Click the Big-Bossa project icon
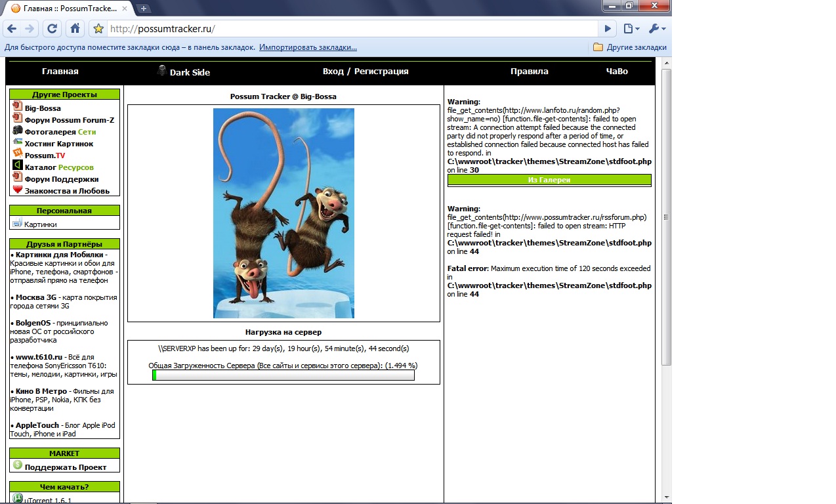The width and height of the screenshot is (836, 504). pos(18,106)
